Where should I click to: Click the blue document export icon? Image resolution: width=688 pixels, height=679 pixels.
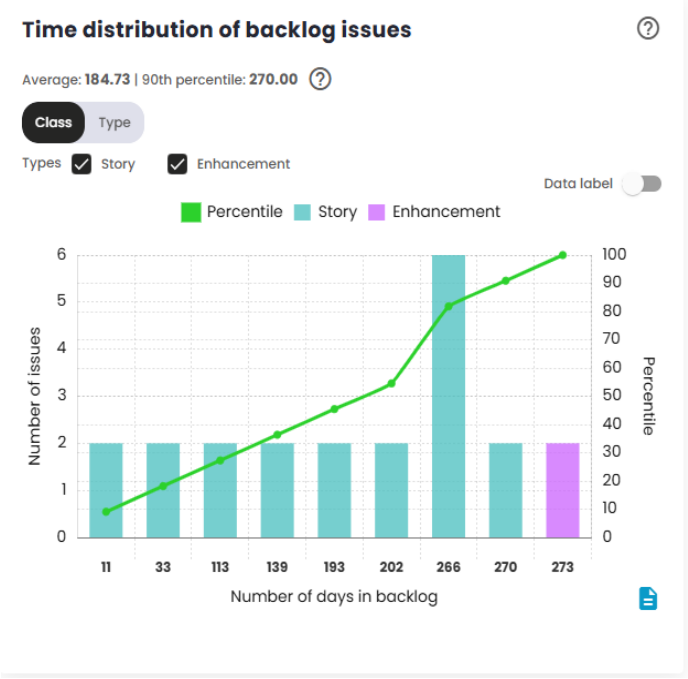coord(648,598)
